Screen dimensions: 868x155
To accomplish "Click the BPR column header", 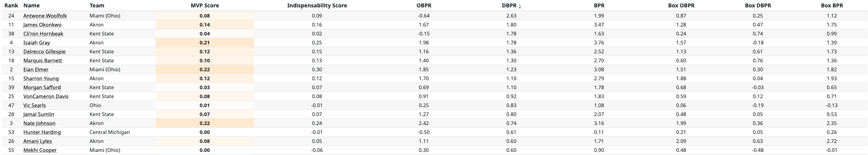I will pos(599,5).
